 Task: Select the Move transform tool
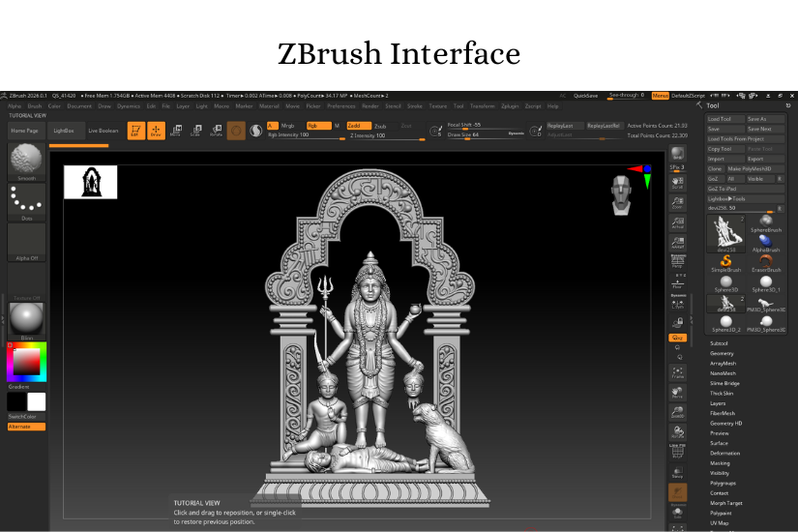pyautogui.click(x=176, y=131)
